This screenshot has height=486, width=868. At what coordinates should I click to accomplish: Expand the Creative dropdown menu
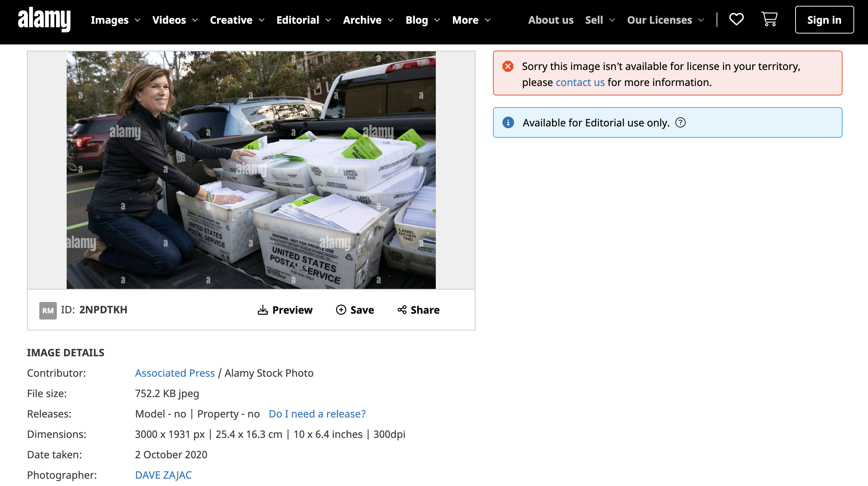(x=237, y=20)
